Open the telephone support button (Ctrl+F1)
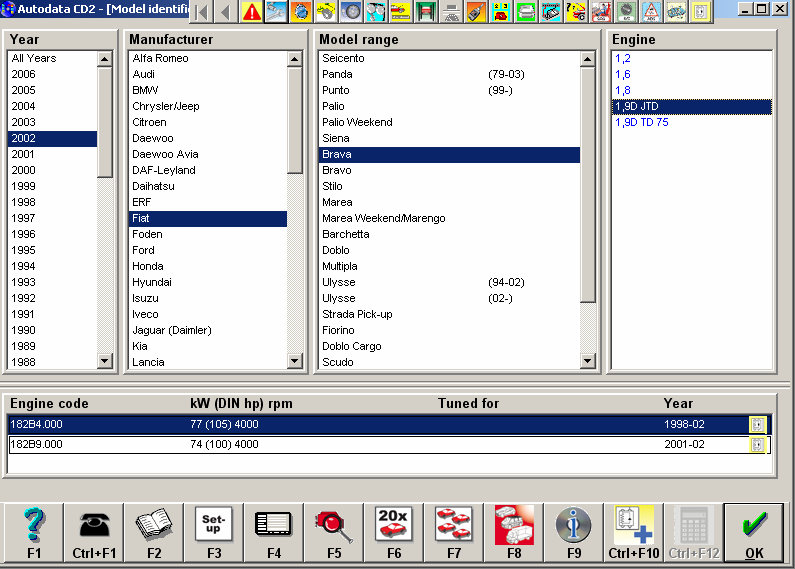This screenshot has width=795, height=569. coord(94,531)
